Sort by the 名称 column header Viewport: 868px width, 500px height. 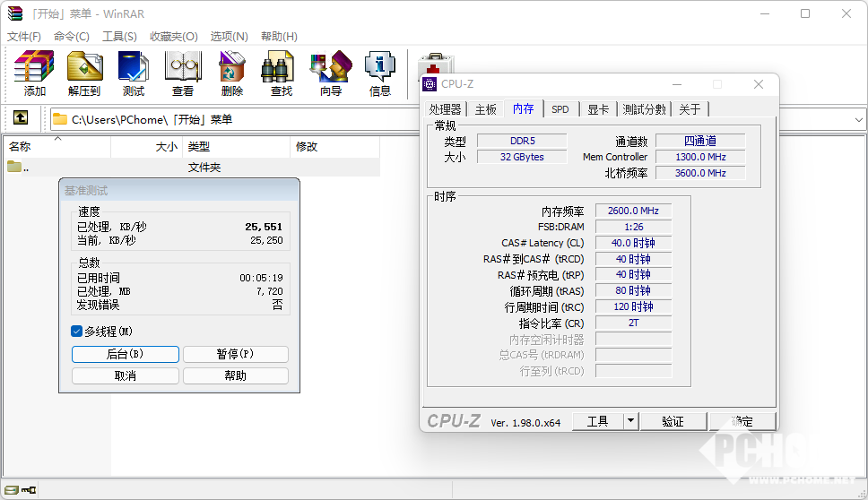(57, 147)
